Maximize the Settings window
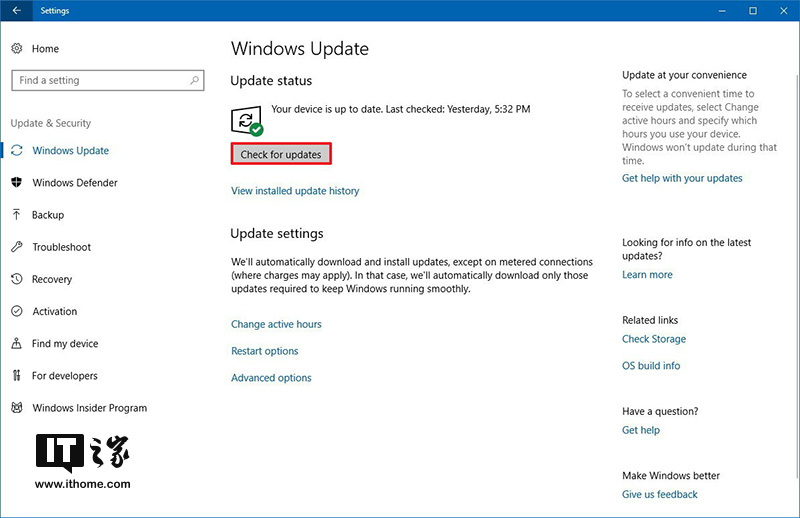This screenshot has width=800, height=518. click(x=753, y=10)
